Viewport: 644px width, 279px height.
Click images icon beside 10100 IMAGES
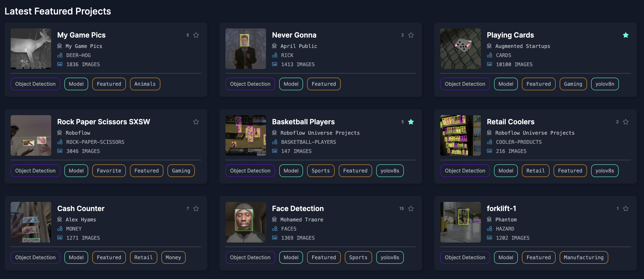pos(489,64)
